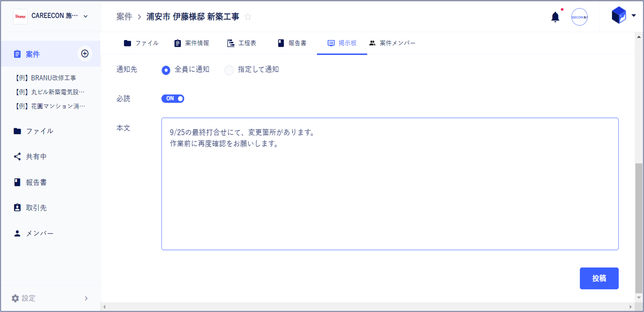Click the Branu company logo
This screenshot has height=312, width=644.
(x=20, y=16)
